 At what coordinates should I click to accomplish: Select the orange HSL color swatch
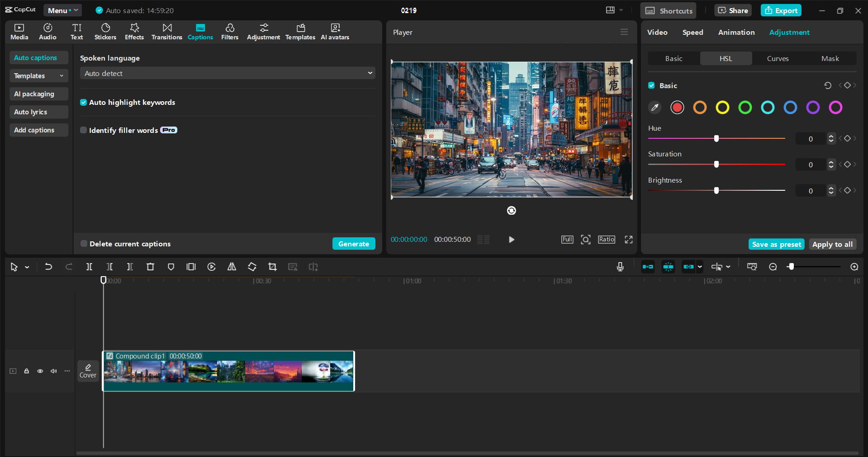point(700,108)
